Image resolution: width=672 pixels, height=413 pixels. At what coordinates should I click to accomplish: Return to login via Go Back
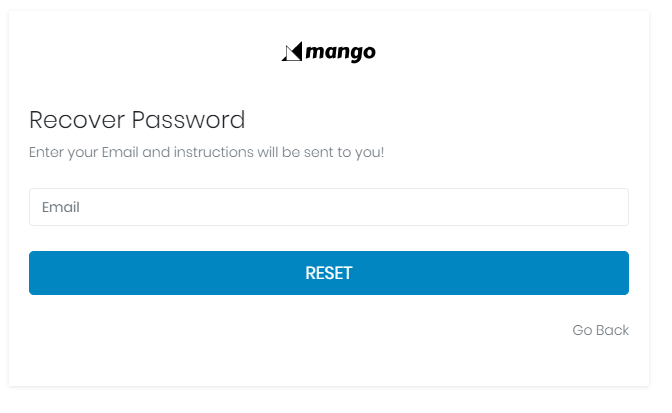pyautogui.click(x=600, y=330)
